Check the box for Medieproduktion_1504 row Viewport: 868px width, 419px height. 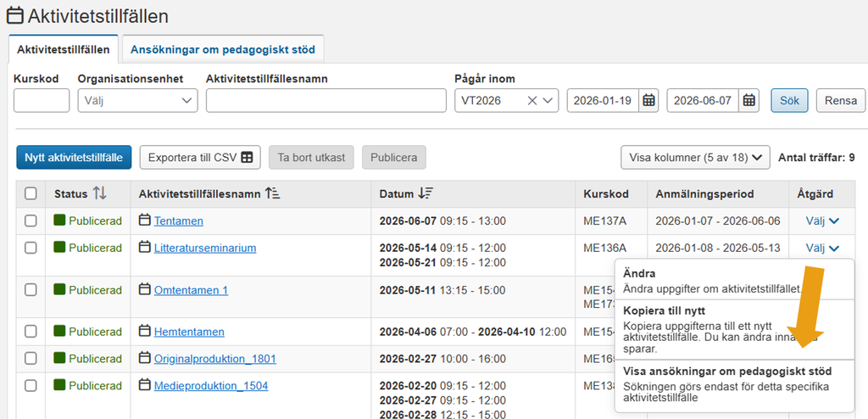pyautogui.click(x=31, y=385)
